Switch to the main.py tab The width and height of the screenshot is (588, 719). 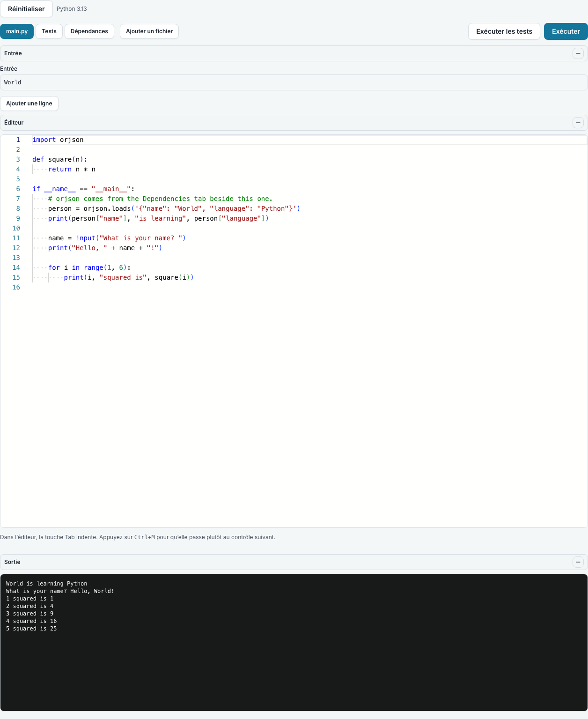click(17, 31)
